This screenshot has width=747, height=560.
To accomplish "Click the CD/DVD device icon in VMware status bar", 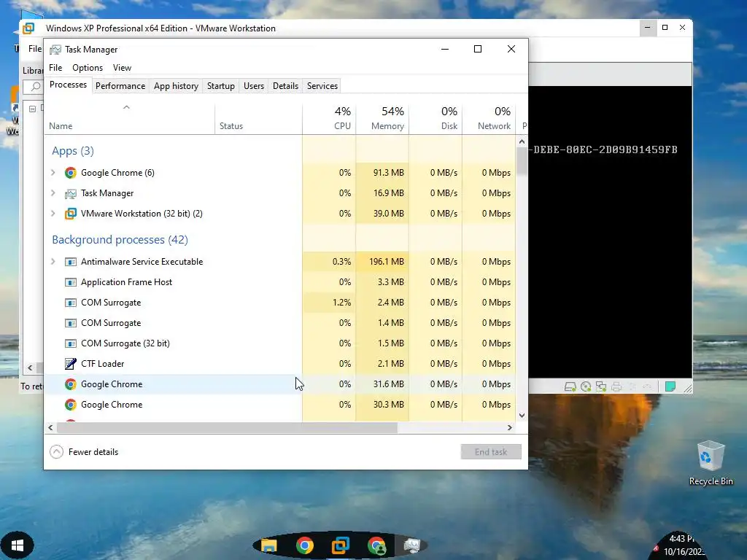I will tap(586, 386).
